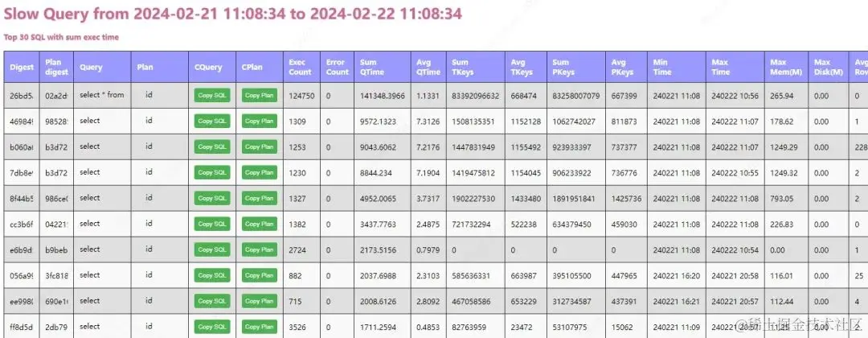Click the Avg QTime column header

pos(428,67)
